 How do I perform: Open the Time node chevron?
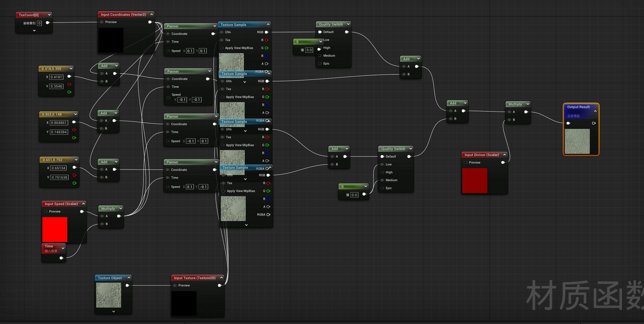(63, 248)
